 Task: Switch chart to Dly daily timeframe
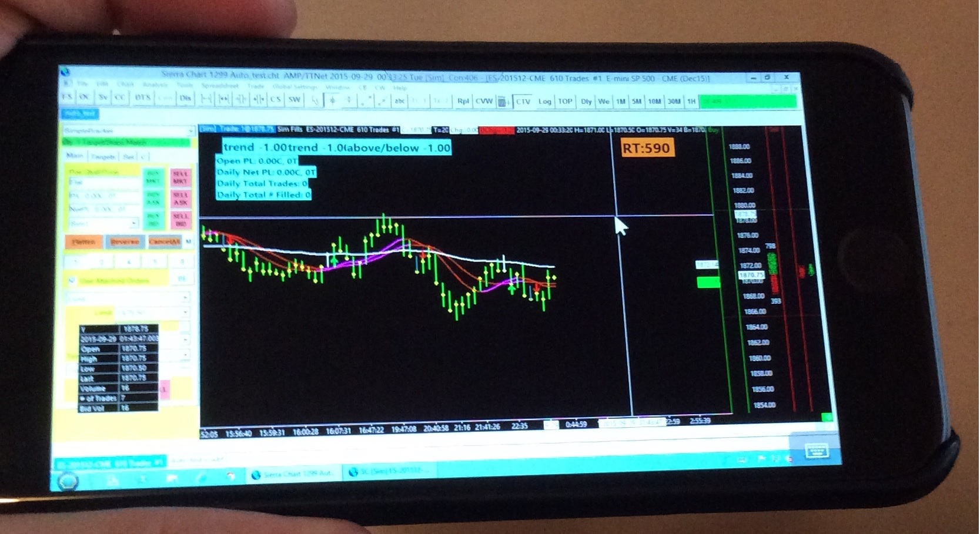pos(586,102)
